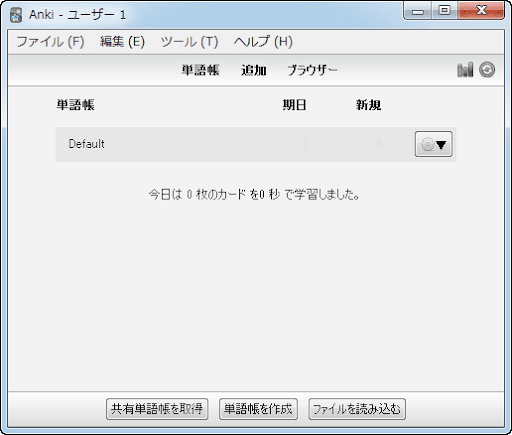Open the ヘルプ (H) menu

(263, 42)
